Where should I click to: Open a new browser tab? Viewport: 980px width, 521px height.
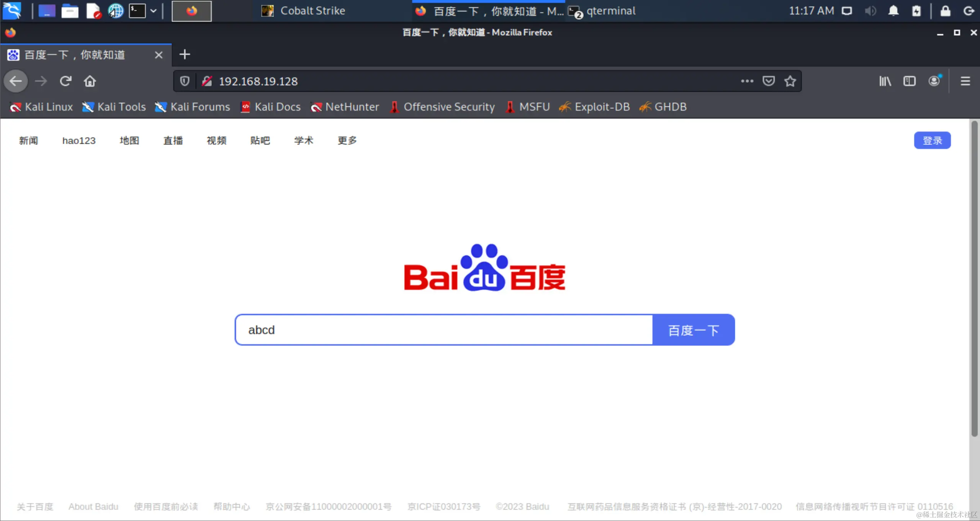click(x=185, y=55)
